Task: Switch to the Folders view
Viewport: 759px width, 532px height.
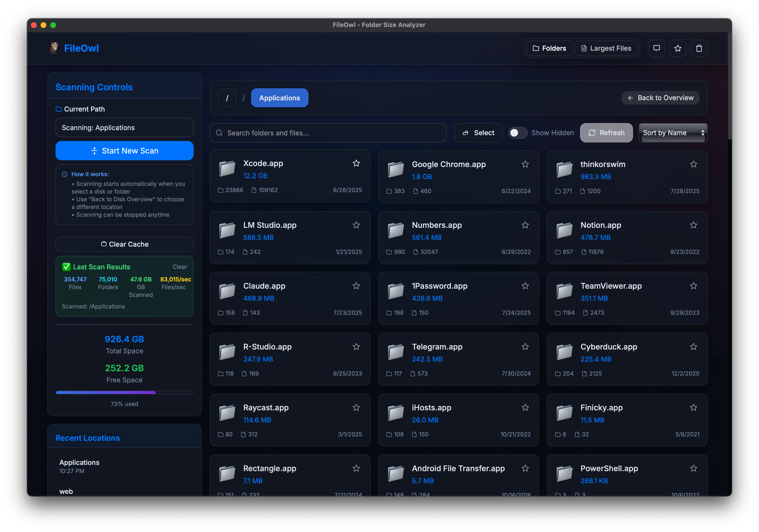Action: (549, 48)
